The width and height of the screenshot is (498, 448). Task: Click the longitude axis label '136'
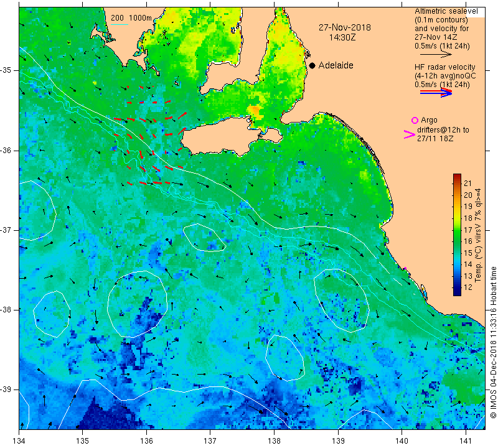pyautogui.click(x=146, y=441)
